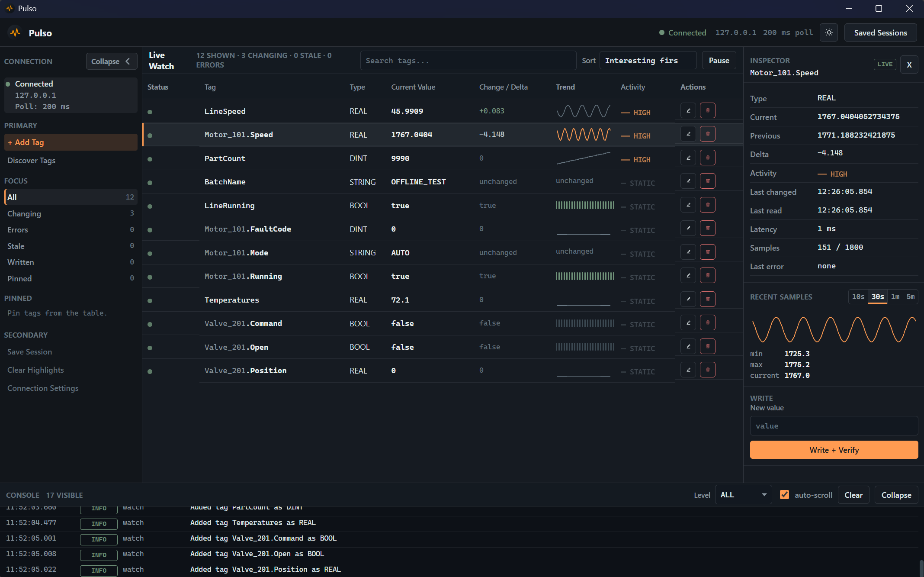
Task: Delete the Motor_101.FaultCode tag
Action: pyautogui.click(x=708, y=228)
